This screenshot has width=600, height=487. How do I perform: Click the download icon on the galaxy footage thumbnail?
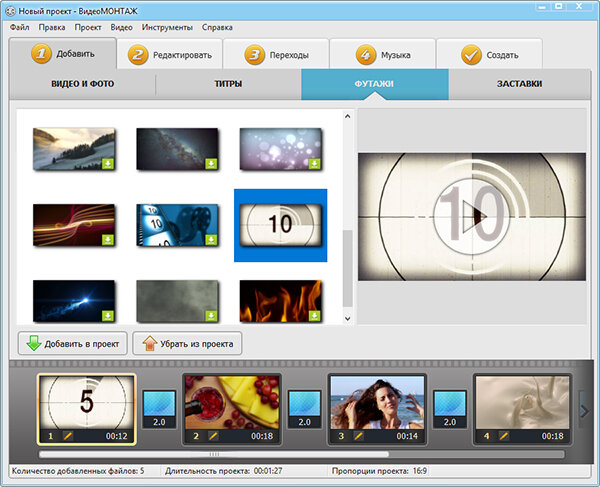(x=211, y=164)
